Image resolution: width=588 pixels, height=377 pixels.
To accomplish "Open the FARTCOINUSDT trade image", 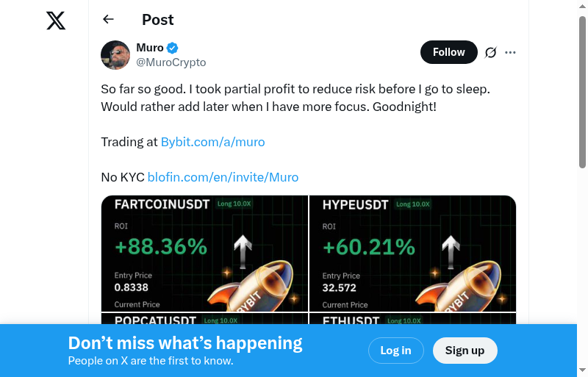I will point(204,254).
